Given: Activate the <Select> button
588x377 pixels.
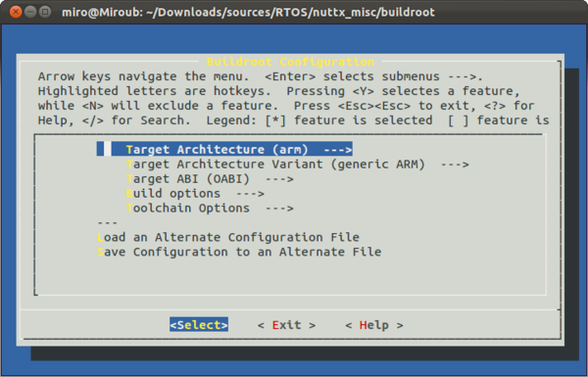Looking at the screenshot, I should tap(199, 325).
